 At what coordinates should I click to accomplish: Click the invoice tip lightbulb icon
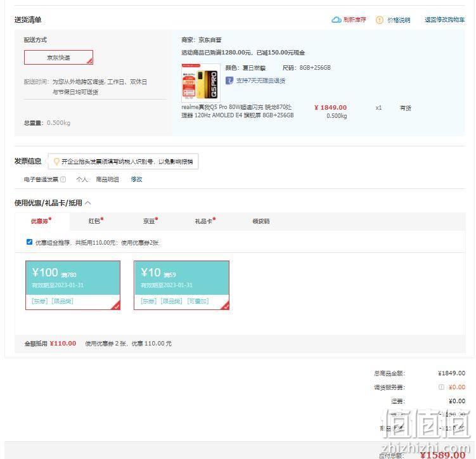(x=56, y=162)
